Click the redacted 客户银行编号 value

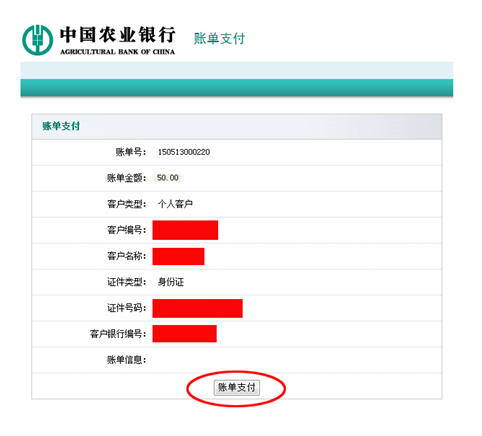[185, 334]
